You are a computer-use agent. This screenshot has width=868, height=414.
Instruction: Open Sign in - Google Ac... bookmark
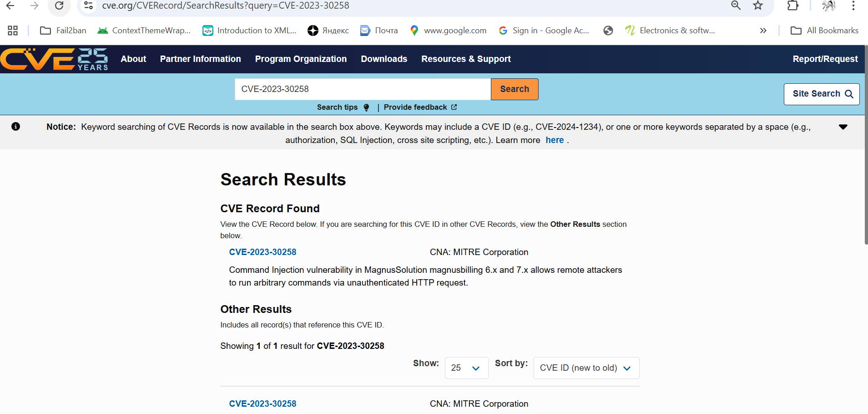point(544,31)
